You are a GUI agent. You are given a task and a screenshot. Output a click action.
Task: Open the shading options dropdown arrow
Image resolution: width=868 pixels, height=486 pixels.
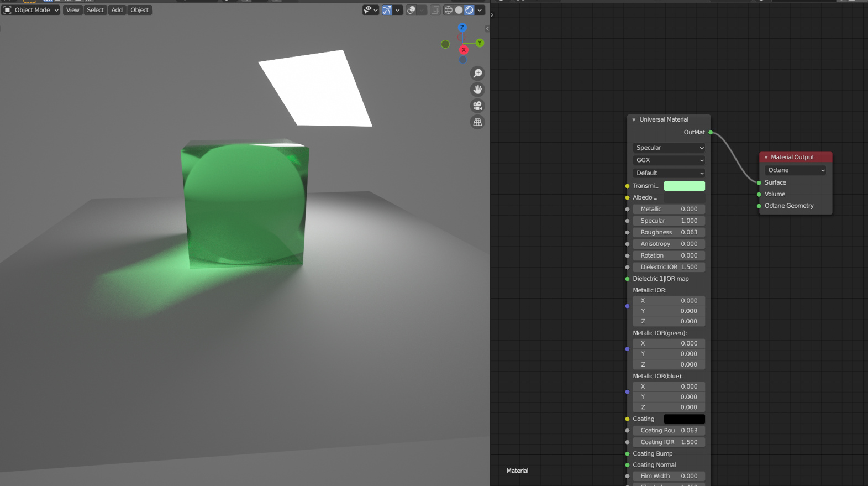coord(480,10)
